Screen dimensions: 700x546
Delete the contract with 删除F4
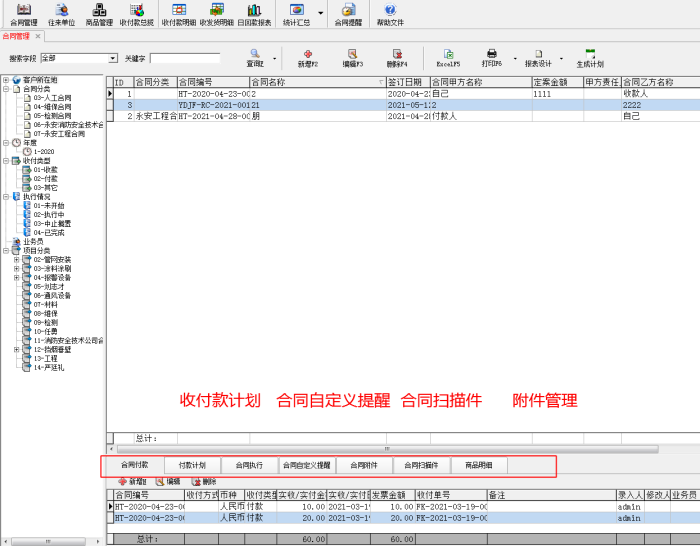pyautogui.click(x=397, y=57)
